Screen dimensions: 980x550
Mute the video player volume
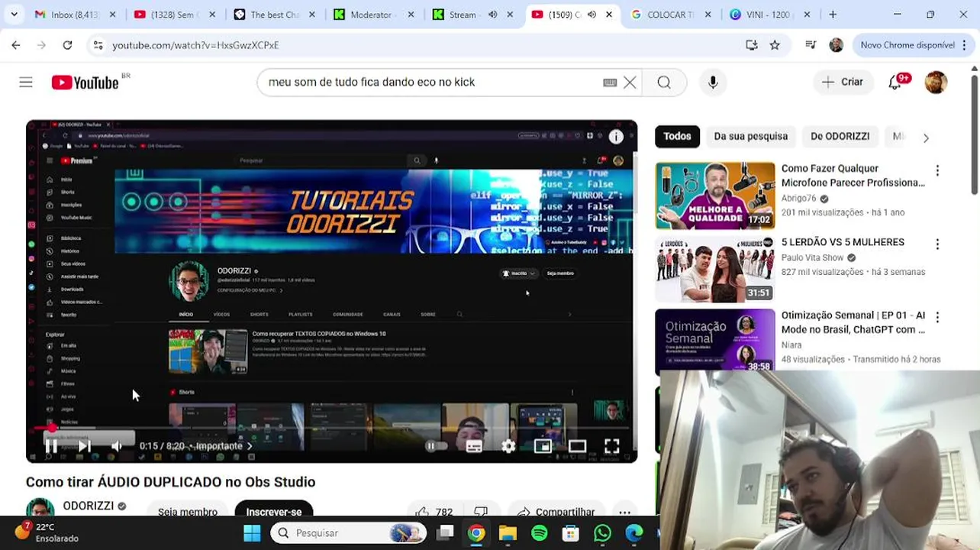pos(117,446)
